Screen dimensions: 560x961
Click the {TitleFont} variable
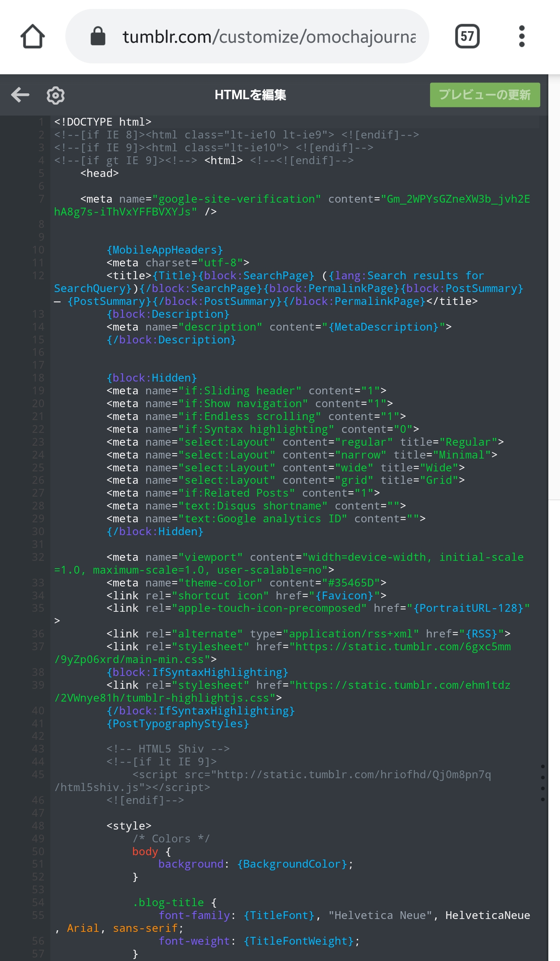pyautogui.click(x=279, y=915)
